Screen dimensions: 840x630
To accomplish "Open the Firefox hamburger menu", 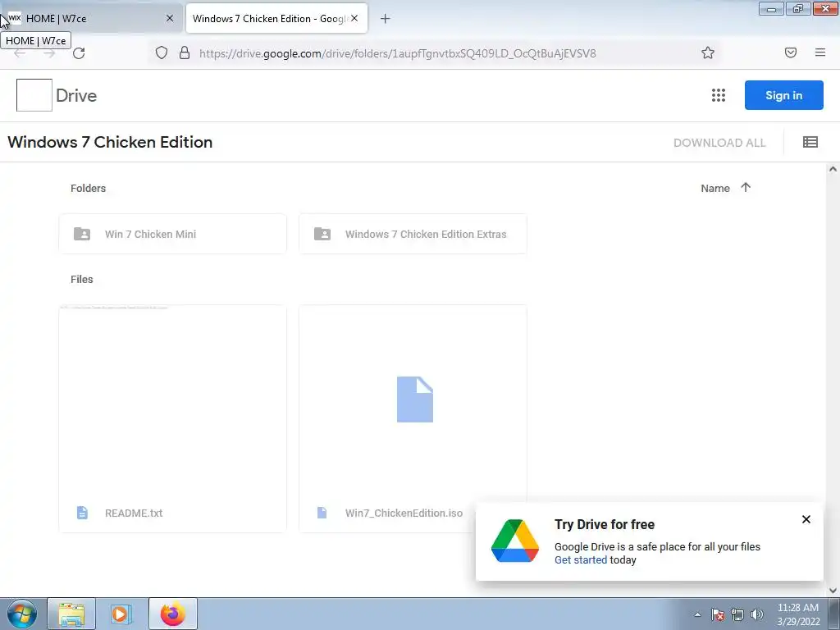I will (x=820, y=52).
